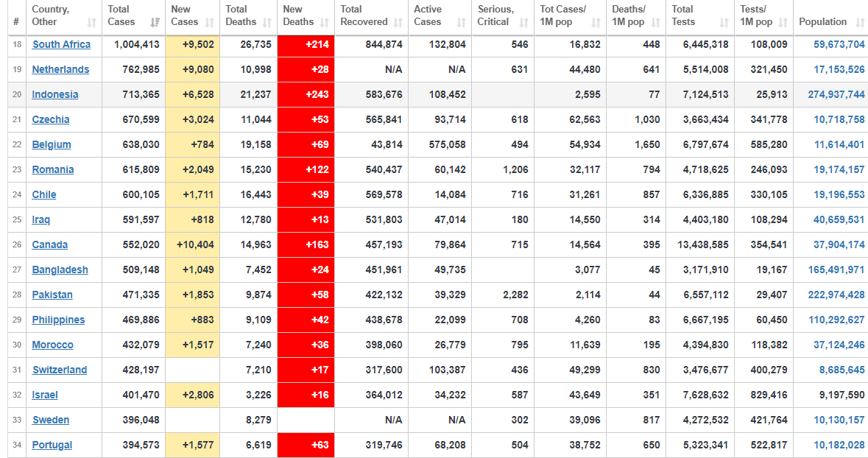
Task: Select Chile total recovered 569,578 cell
Action: [372, 194]
